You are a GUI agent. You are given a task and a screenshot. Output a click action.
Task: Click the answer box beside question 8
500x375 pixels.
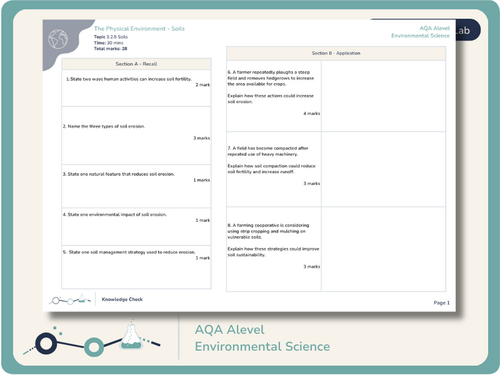tap(384, 249)
